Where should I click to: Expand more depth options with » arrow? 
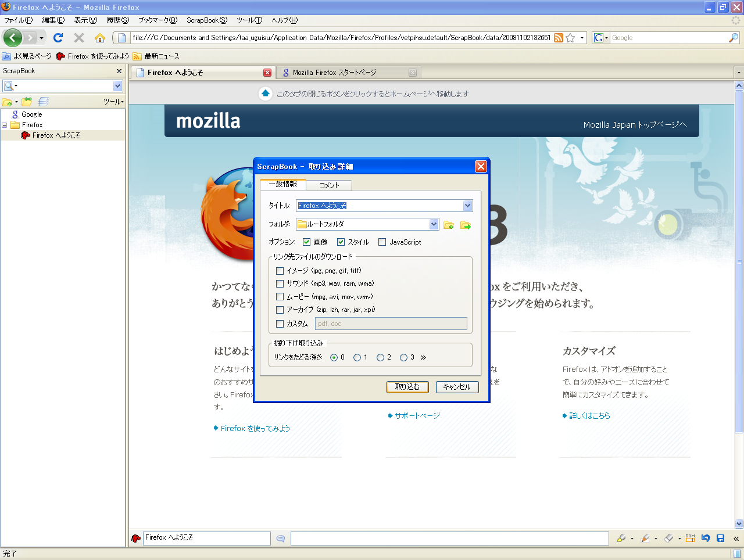(423, 358)
